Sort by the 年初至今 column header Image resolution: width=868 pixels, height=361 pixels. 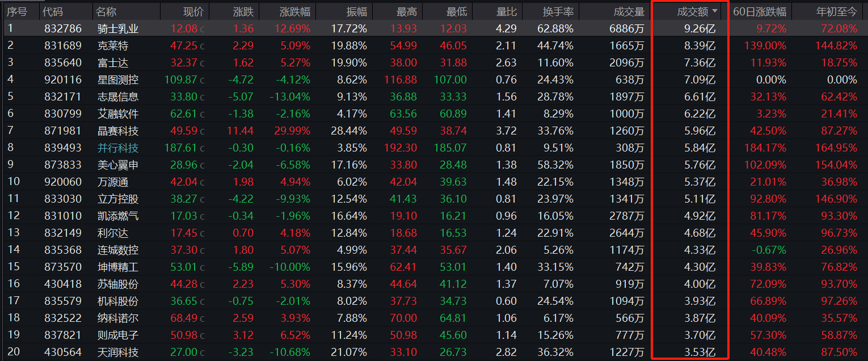coord(836,11)
